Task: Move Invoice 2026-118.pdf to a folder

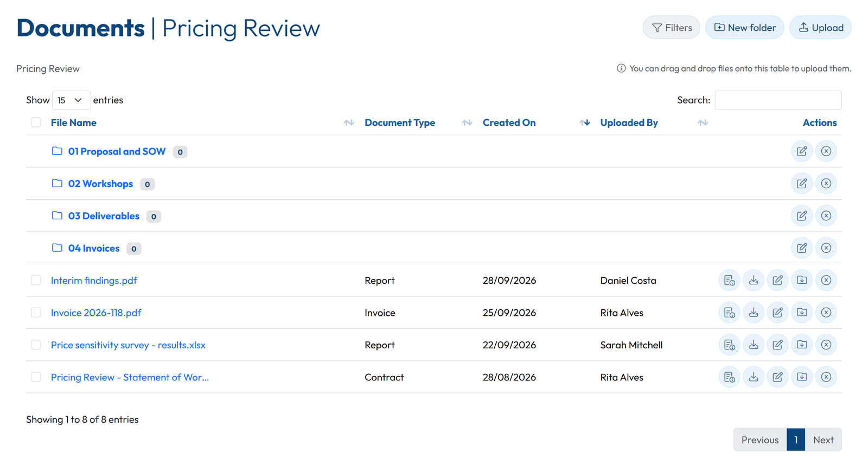Action: point(802,313)
